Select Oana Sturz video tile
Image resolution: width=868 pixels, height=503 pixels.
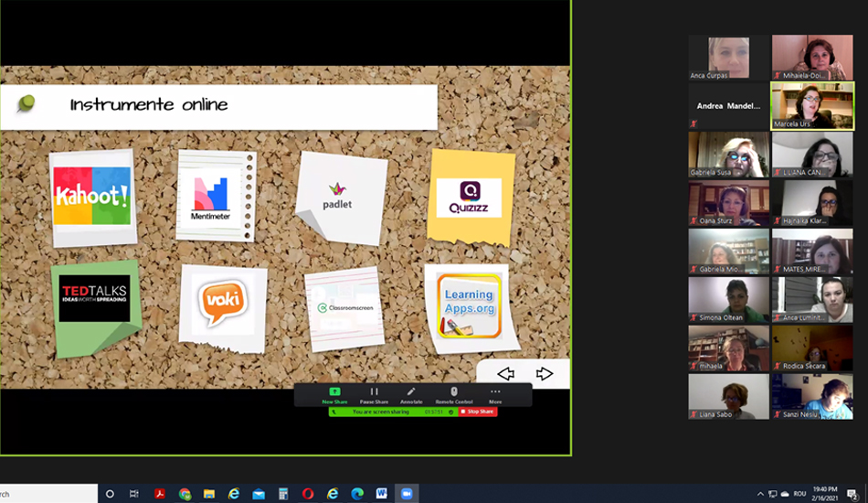(x=728, y=203)
